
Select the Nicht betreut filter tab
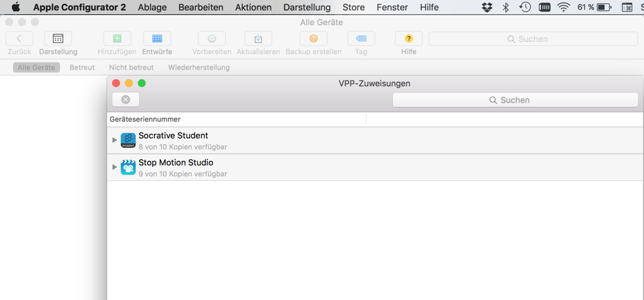click(x=131, y=68)
